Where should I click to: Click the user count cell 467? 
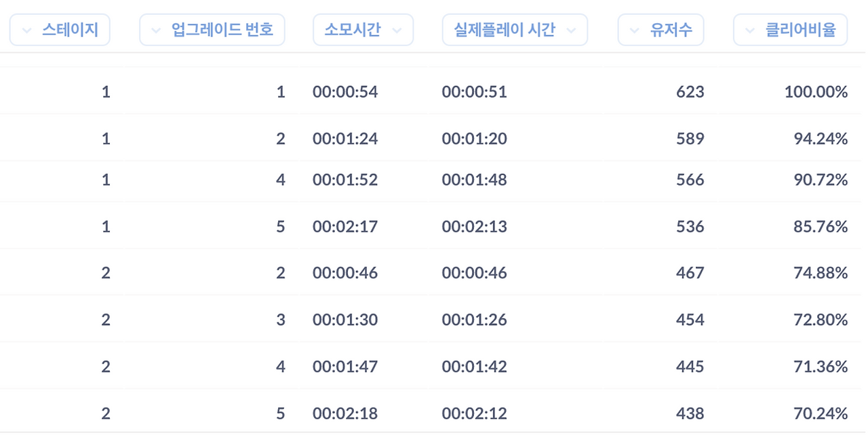(690, 272)
